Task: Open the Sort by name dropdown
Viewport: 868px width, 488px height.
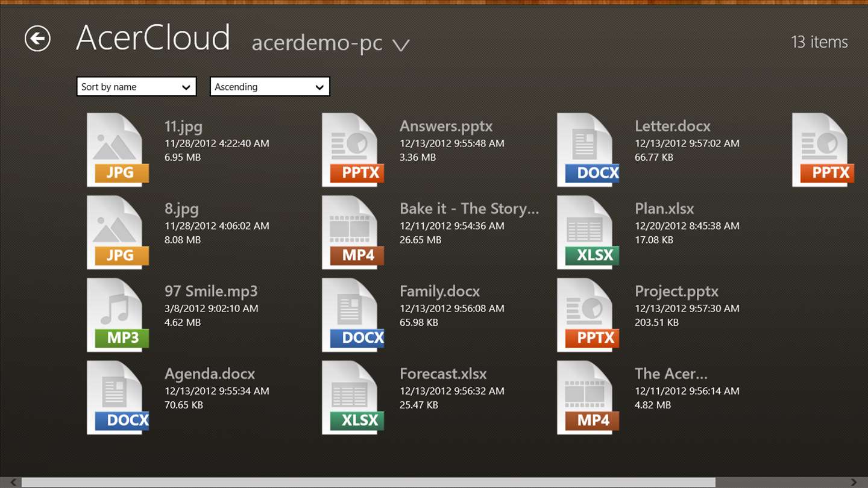Action: pos(136,87)
